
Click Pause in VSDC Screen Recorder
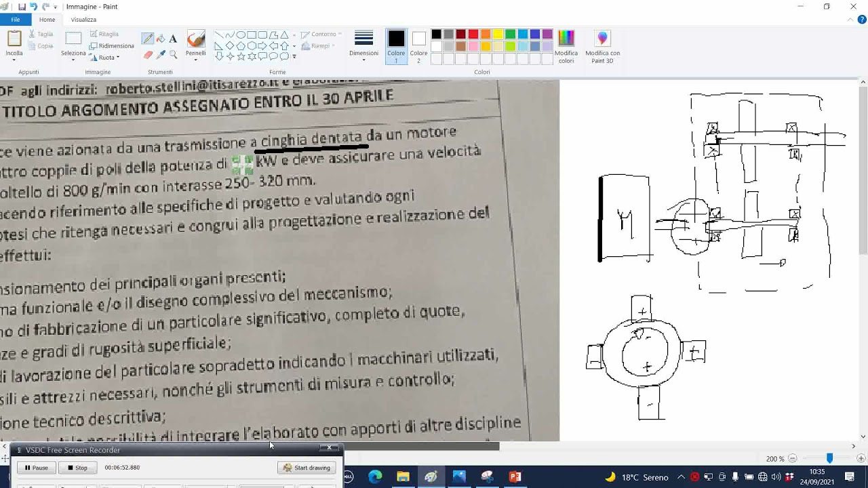37,468
